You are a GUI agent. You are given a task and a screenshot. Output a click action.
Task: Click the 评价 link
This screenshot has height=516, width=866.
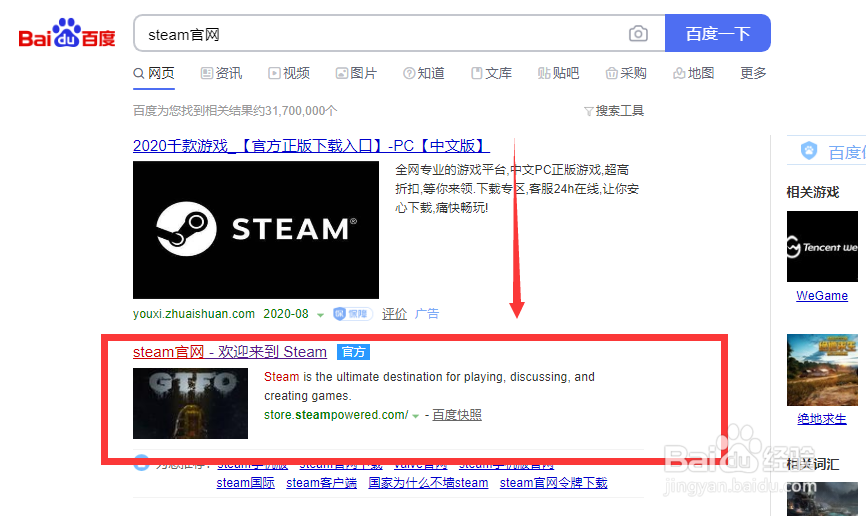click(394, 314)
